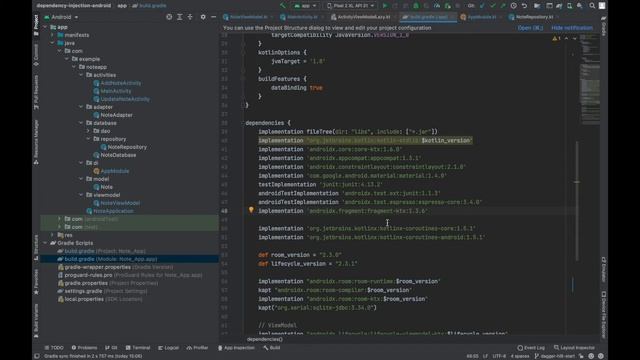Click the Make Project hammer icon
640x360 pixels.
pyautogui.click(x=282, y=6)
